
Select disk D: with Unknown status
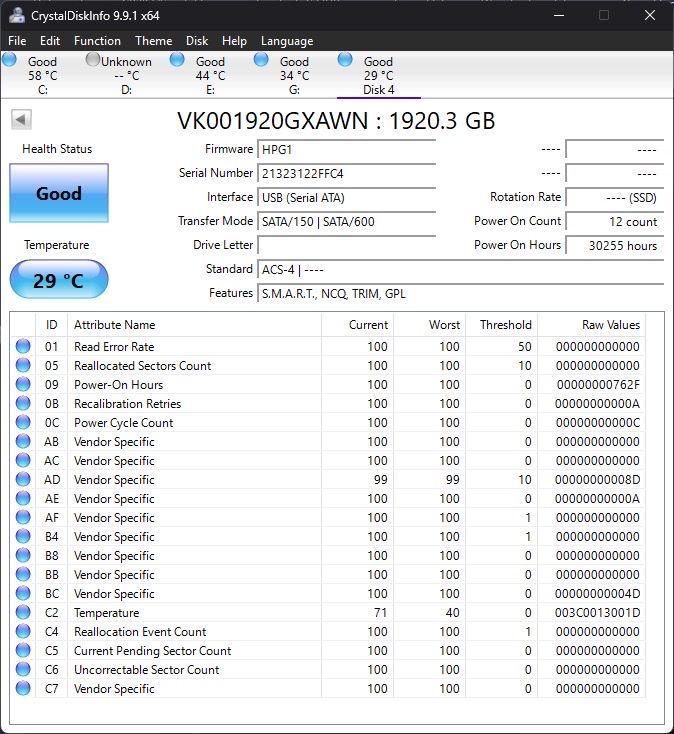tap(126, 75)
